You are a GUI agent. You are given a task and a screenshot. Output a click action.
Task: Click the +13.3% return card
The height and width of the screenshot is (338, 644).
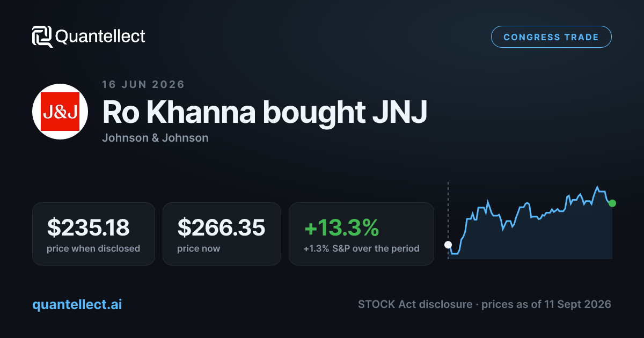pyautogui.click(x=361, y=234)
